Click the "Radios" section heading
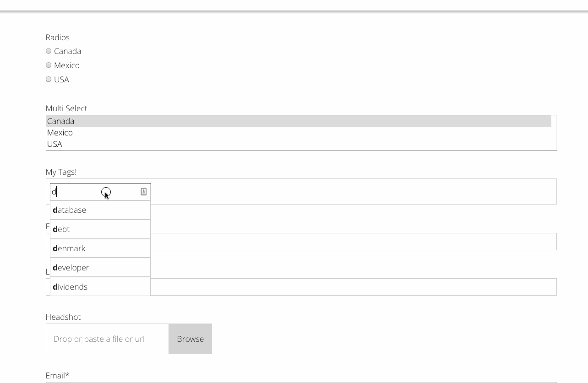Screen dimensions: 588x383 (x=57, y=37)
